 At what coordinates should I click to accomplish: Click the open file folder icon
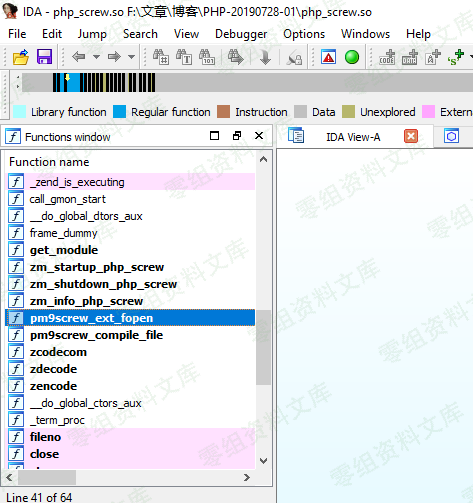pyautogui.click(x=21, y=57)
